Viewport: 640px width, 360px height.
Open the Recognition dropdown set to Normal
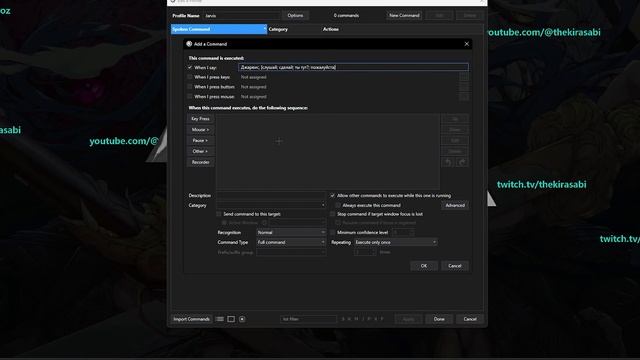pyautogui.click(x=291, y=232)
